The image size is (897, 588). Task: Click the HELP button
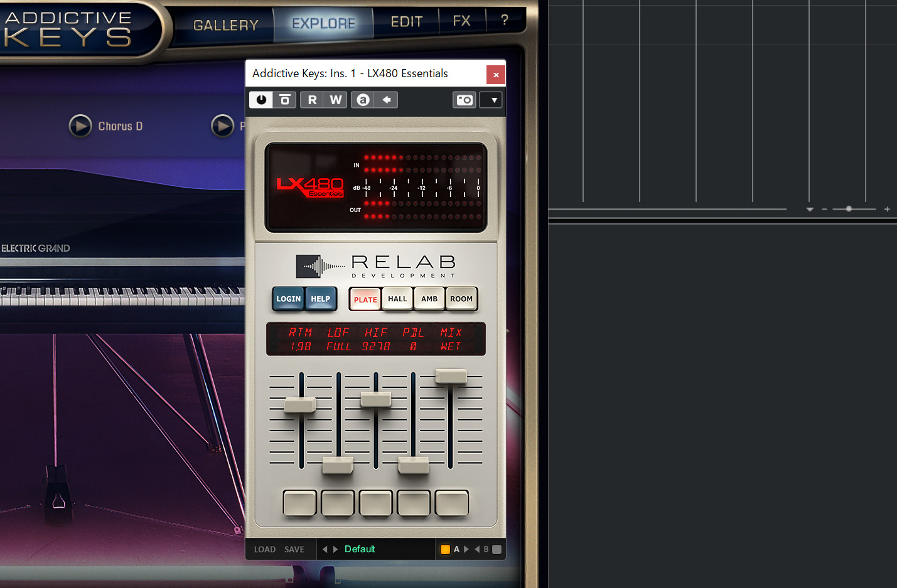[321, 299]
